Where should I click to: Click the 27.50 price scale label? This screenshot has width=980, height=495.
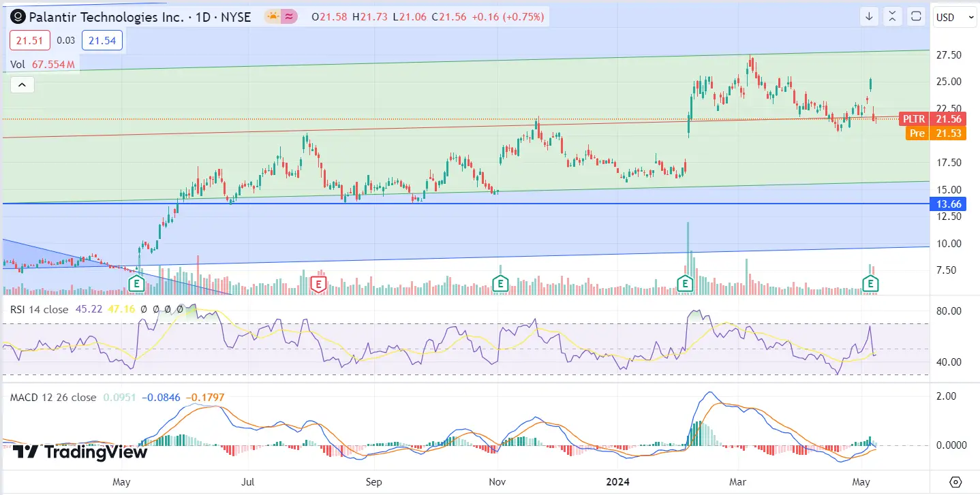947,55
